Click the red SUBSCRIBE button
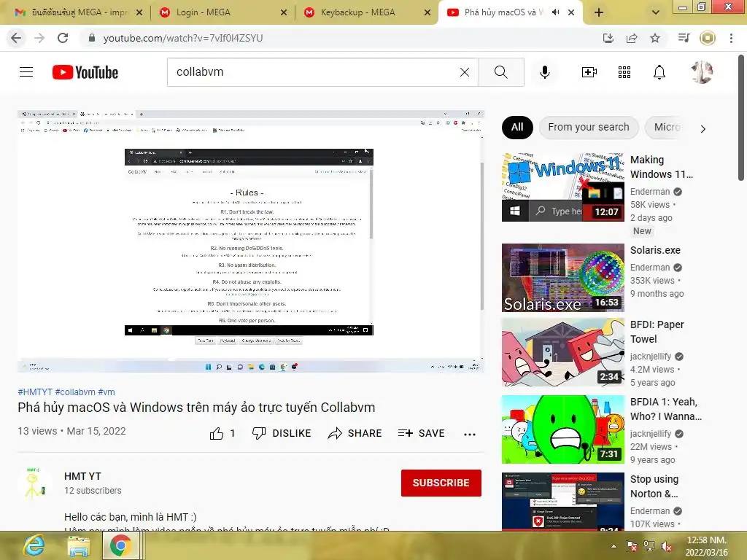The height and width of the screenshot is (560, 747). [441, 483]
